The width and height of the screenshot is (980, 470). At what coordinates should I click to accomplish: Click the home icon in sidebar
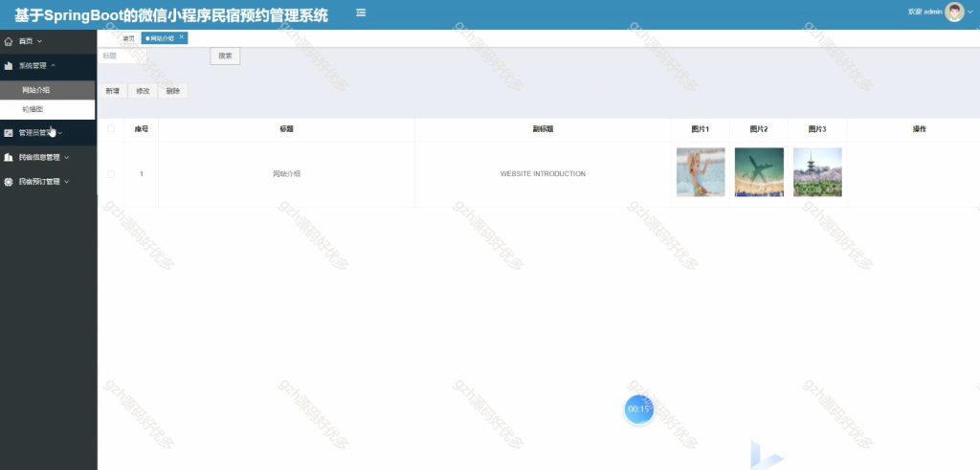(x=8, y=41)
